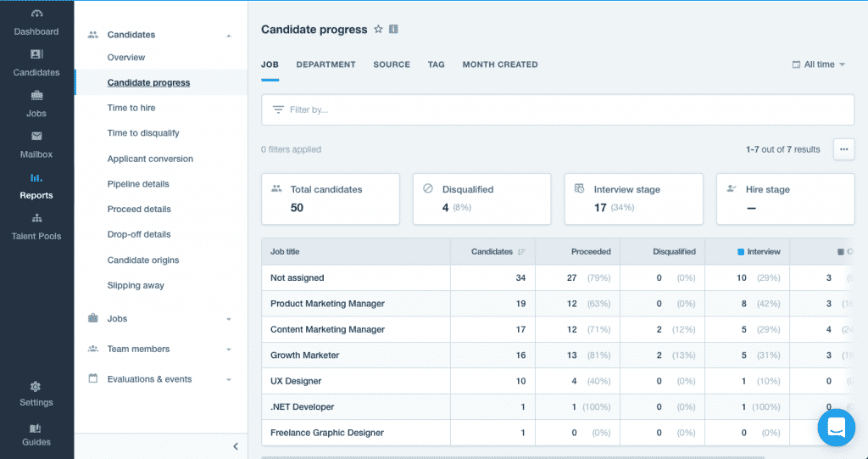Screen dimensions: 868x459
Task: Expand the Evaluations & events section
Action: 228,380
